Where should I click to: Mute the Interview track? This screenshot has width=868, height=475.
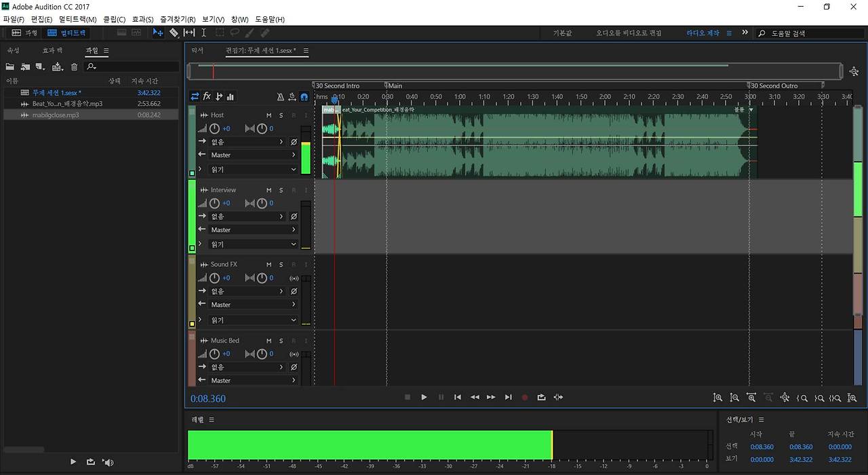tap(269, 190)
